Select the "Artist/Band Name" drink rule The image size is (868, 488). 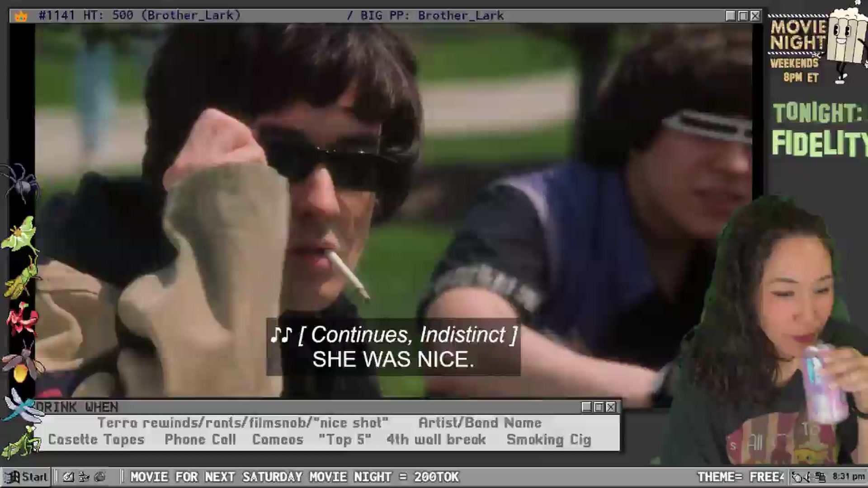480,423
